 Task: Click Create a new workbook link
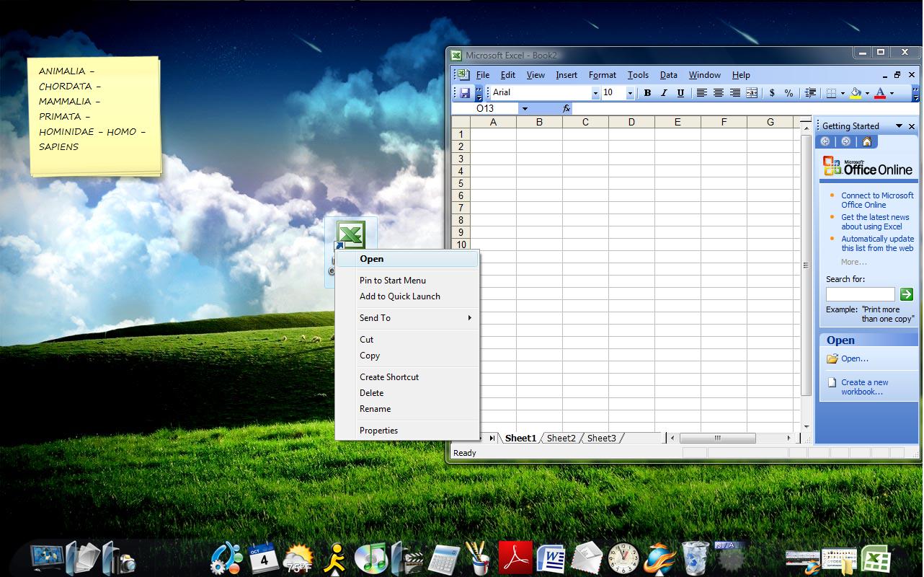(865, 387)
